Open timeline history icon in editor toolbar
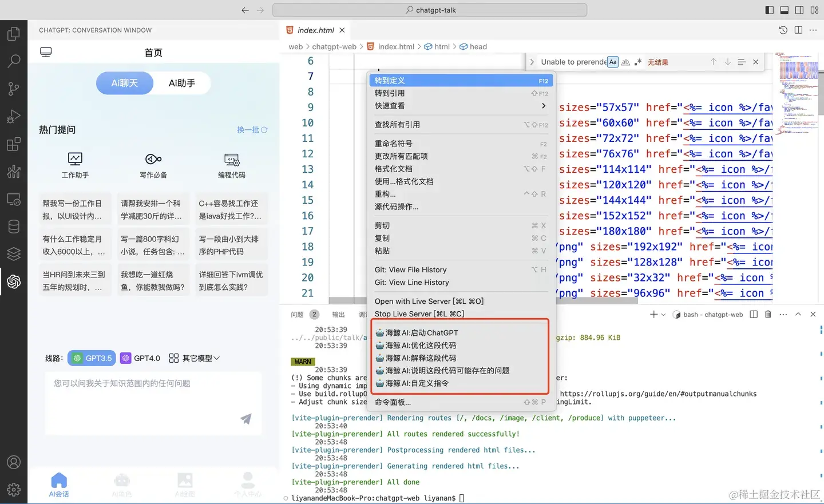The image size is (824, 504). tap(783, 30)
